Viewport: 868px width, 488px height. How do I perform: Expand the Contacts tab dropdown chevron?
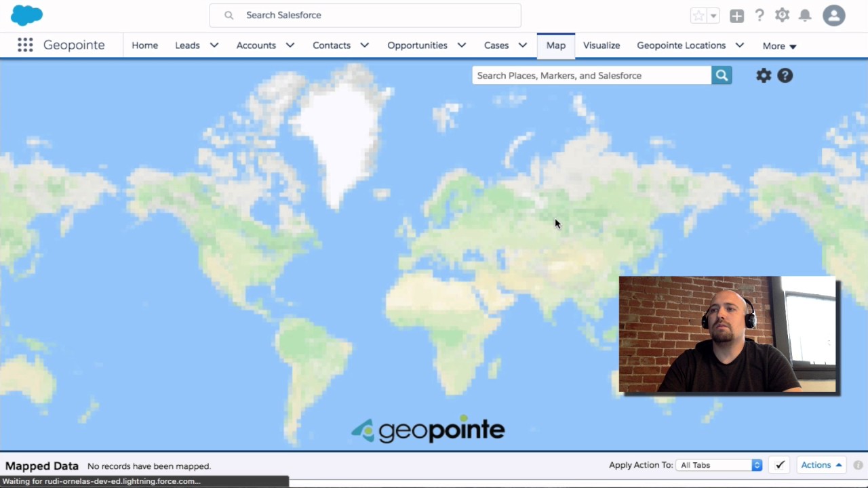click(x=365, y=45)
